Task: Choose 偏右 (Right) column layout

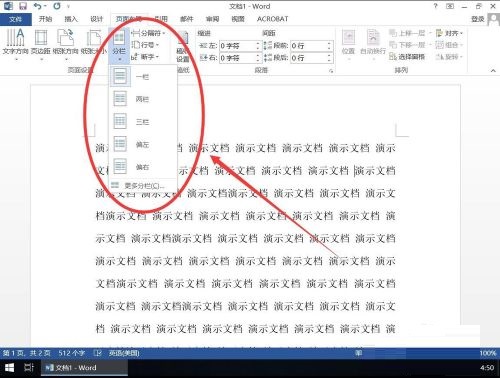Action: pos(143,167)
